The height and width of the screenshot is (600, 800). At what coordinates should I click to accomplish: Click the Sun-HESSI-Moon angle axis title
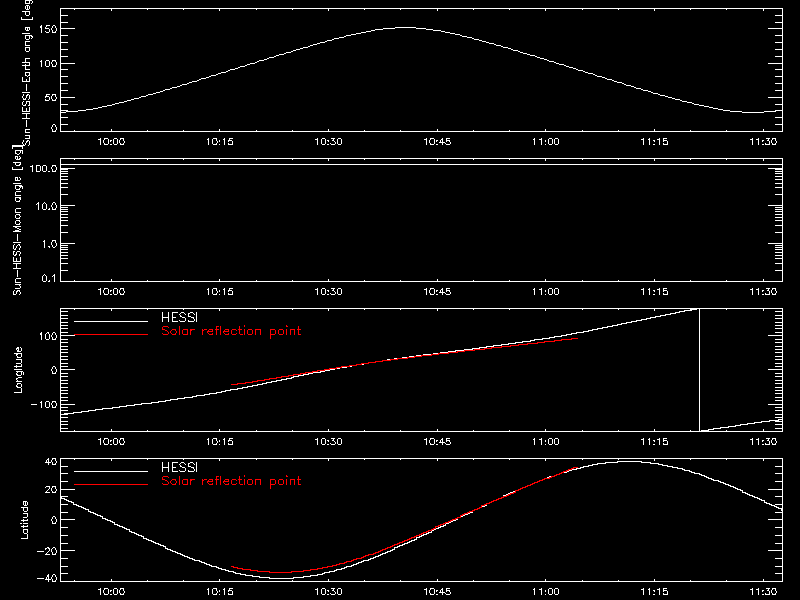tap(17, 220)
